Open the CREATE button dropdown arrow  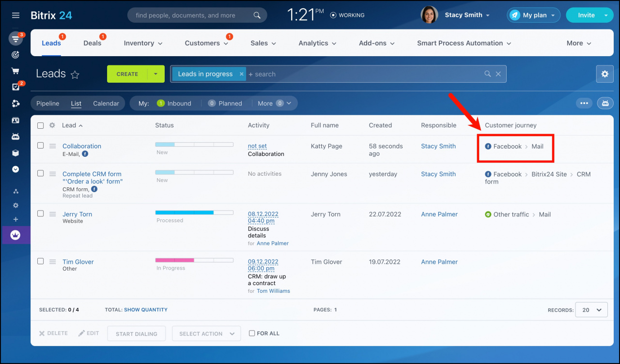click(156, 74)
